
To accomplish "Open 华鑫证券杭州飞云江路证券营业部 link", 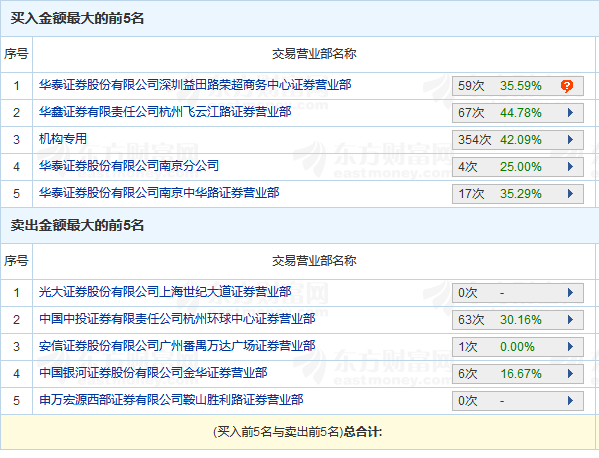I will [165, 112].
